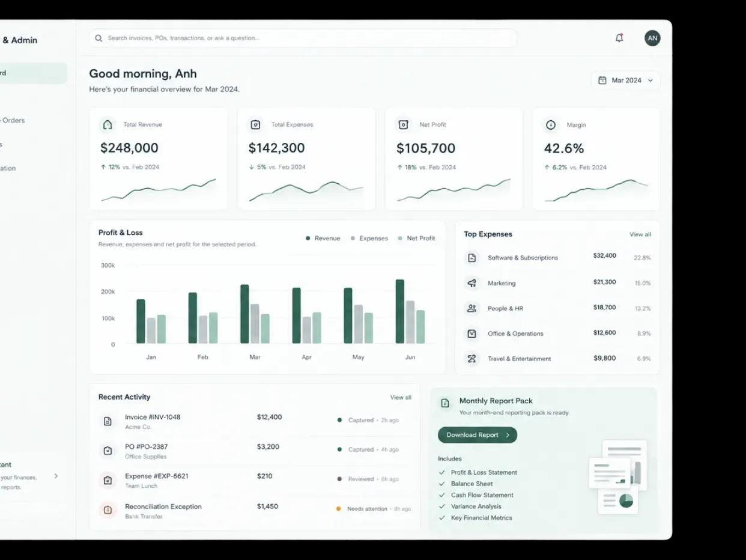The height and width of the screenshot is (560, 746).
Task: Click the Margin sparkline chart
Action: point(596,190)
